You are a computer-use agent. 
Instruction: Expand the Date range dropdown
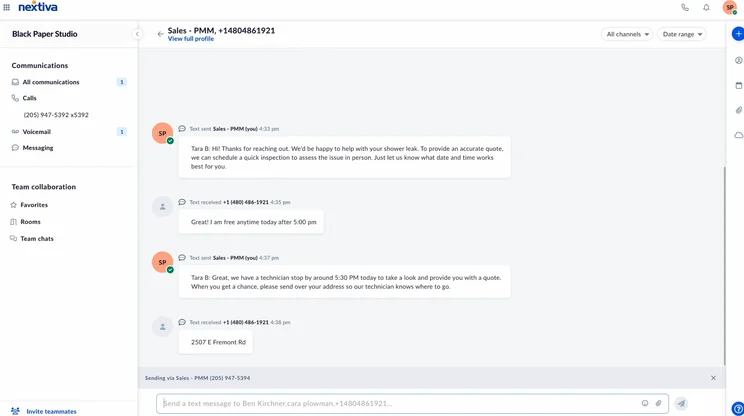tap(682, 34)
